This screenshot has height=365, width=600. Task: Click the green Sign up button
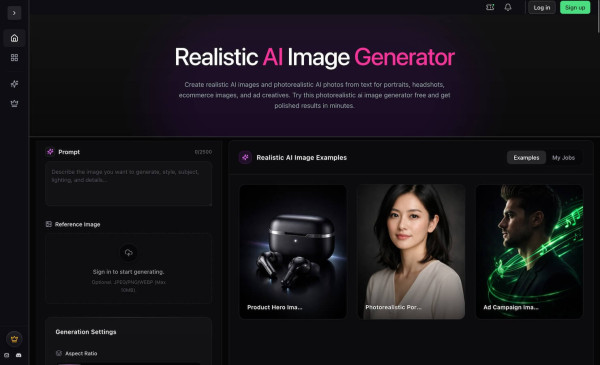tap(575, 8)
